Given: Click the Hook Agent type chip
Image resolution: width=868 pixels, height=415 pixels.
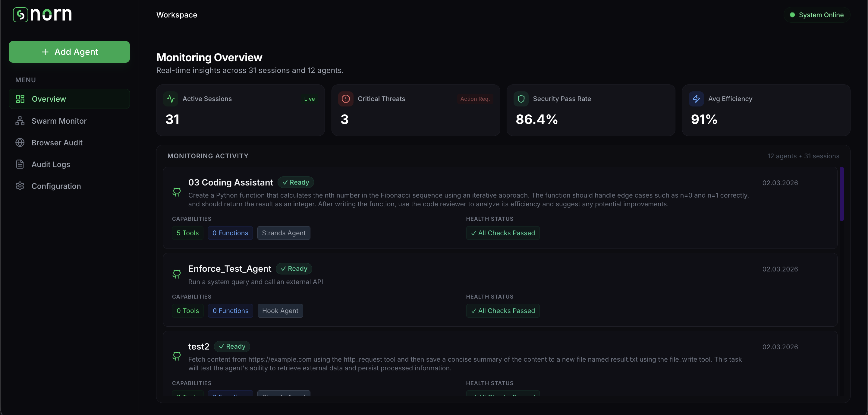Looking at the screenshot, I should pos(280,311).
